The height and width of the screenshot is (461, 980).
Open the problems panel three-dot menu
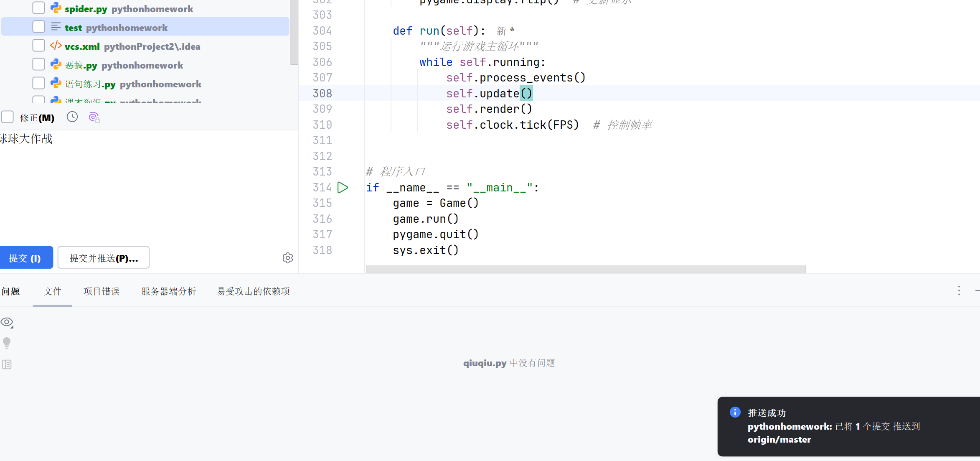pyautogui.click(x=959, y=290)
